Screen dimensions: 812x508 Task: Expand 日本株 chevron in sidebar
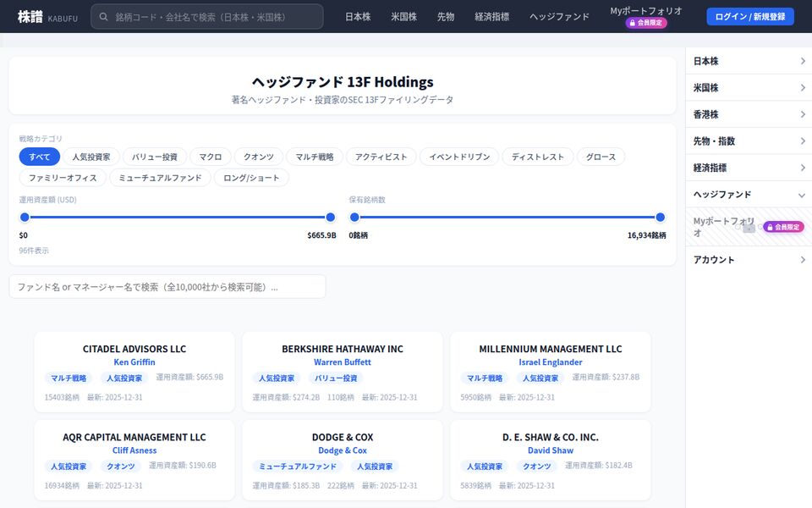pyautogui.click(x=802, y=61)
